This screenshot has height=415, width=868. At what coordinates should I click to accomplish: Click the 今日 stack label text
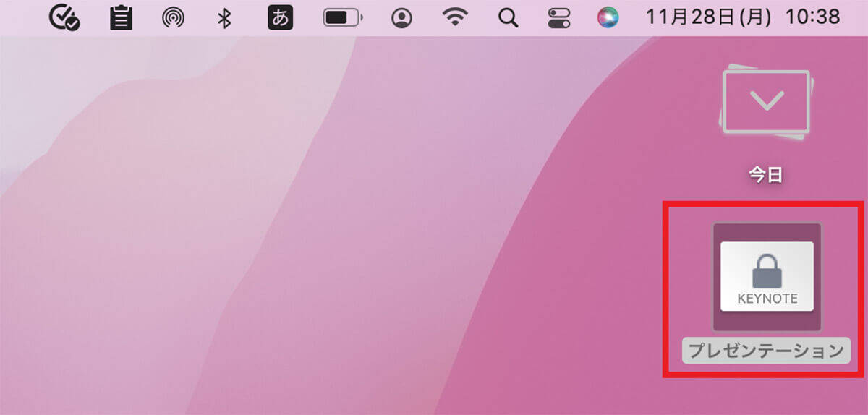tap(766, 174)
